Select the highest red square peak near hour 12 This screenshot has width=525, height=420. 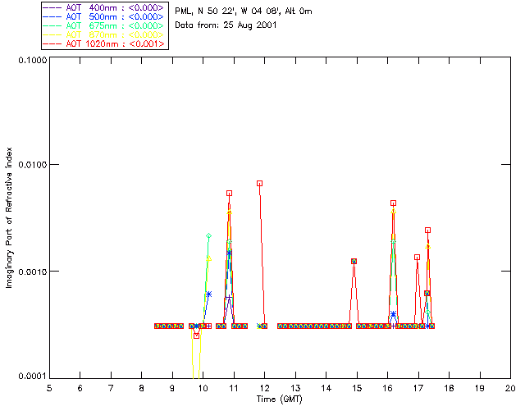pos(259,183)
